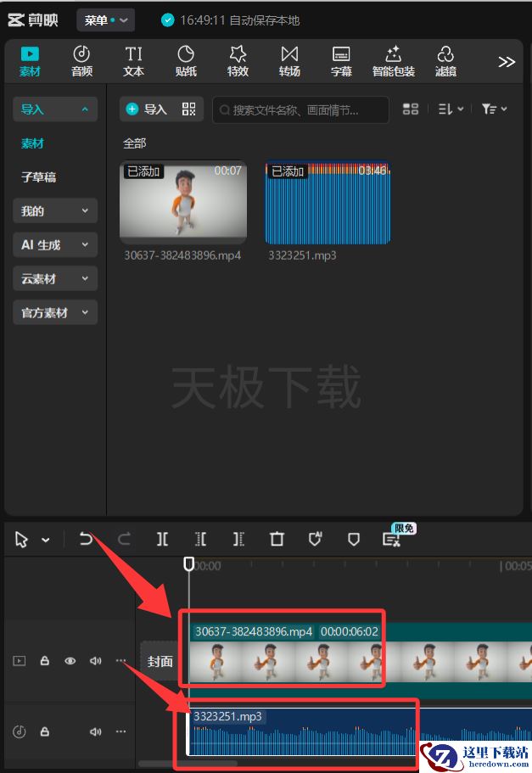This screenshot has height=773, width=532.
Task: Open the 文本 text tab
Action: (133, 61)
